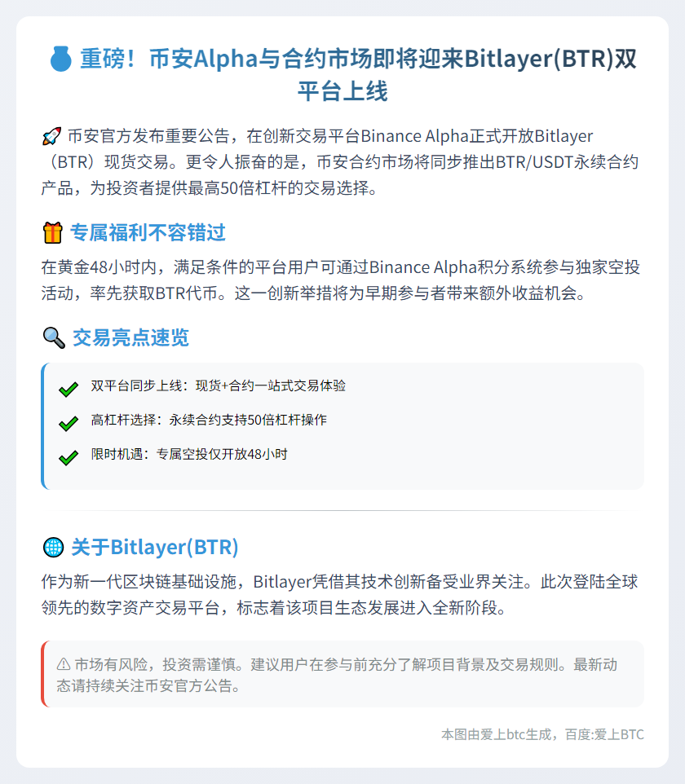Select the 交易亮点速览 section heading
Image resolution: width=685 pixels, height=784 pixels.
pyautogui.click(x=130, y=337)
